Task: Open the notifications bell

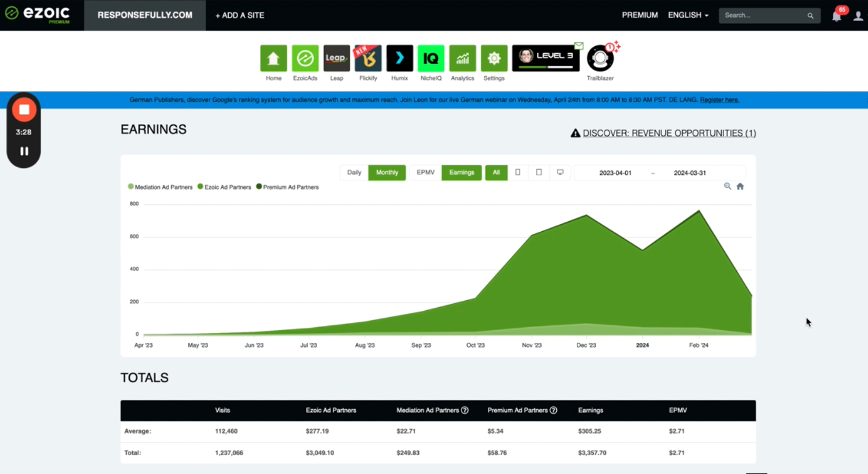Action: pyautogui.click(x=837, y=16)
